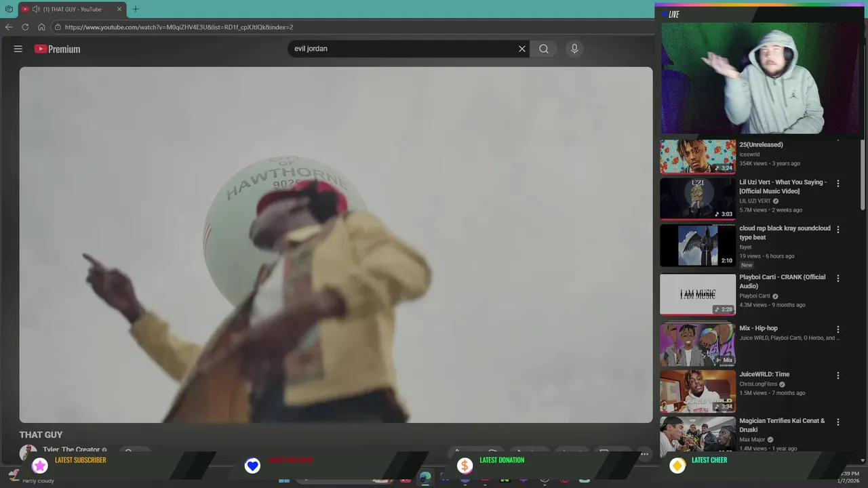Open title 25(Unreleased)
Image resolution: width=868 pixels, height=488 pixels.
coord(761,144)
